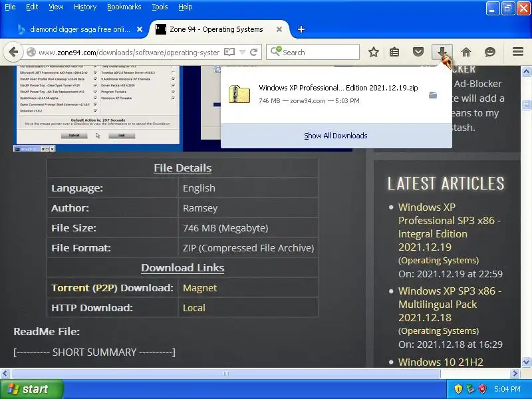Viewport: 532px width, 399px height.
Task: Open the Help menu
Action: pos(186,7)
